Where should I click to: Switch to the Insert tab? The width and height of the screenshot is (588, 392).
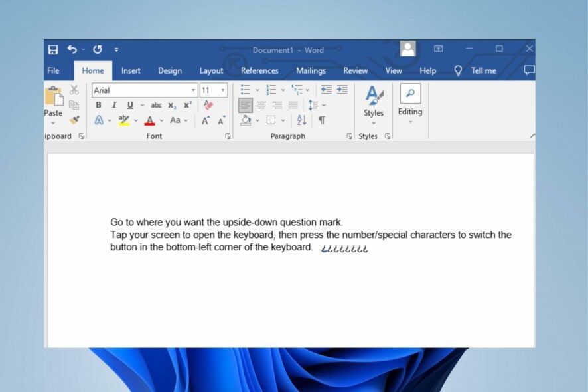tap(131, 70)
